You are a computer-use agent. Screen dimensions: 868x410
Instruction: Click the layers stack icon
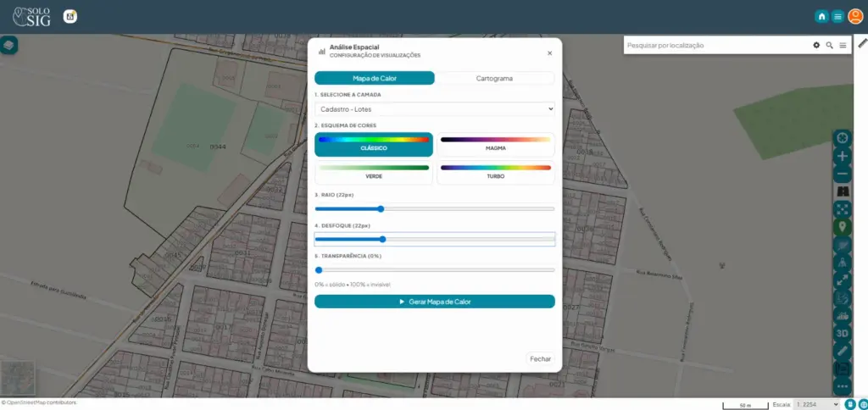[x=9, y=45]
